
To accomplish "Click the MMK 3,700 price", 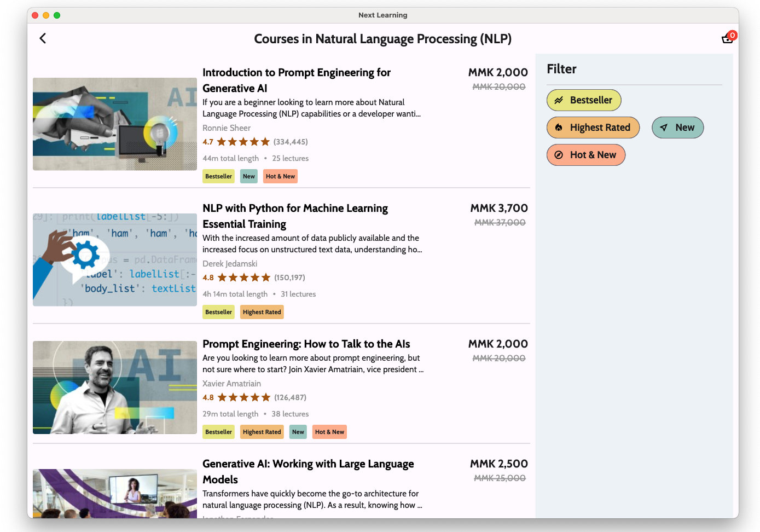I will (x=499, y=208).
